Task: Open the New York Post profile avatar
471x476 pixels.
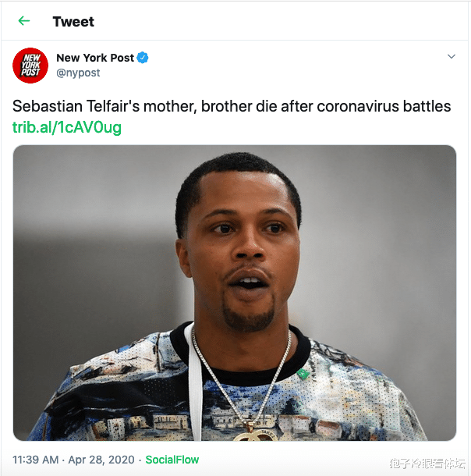Action: (30, 65)
